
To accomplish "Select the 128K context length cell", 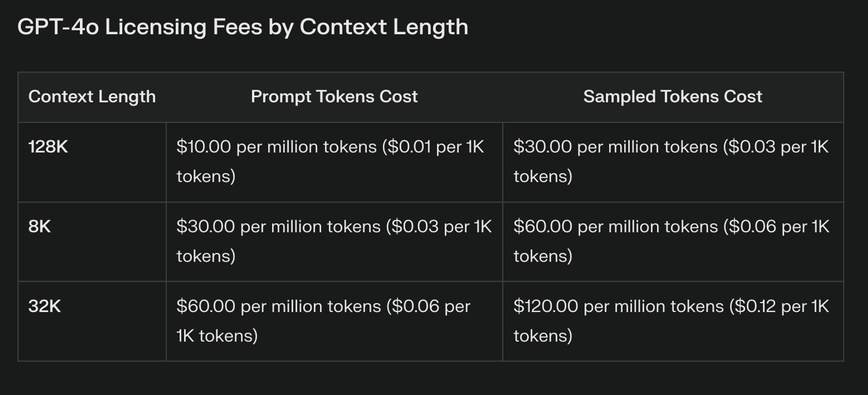I will pos(92,162).
